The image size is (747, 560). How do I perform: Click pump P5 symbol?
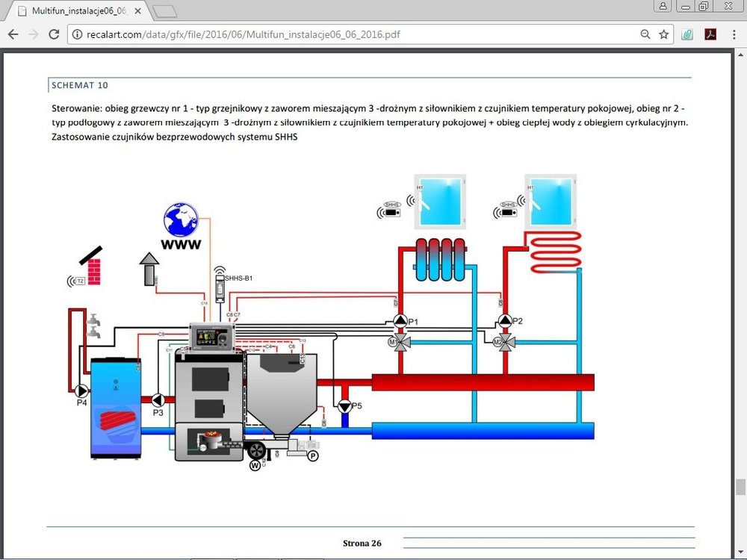(344, 407)
